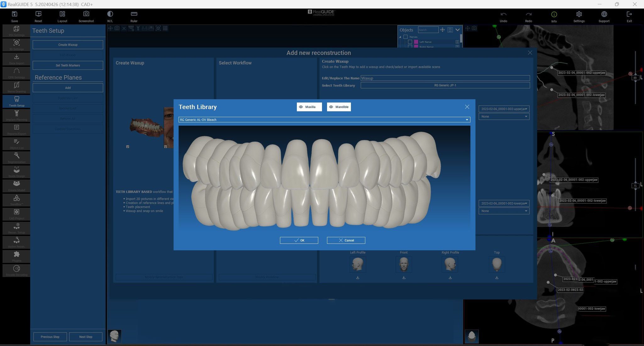Toggle Mandible visibility in Teeth Library
Screen dimensions: 644x346
339,107
